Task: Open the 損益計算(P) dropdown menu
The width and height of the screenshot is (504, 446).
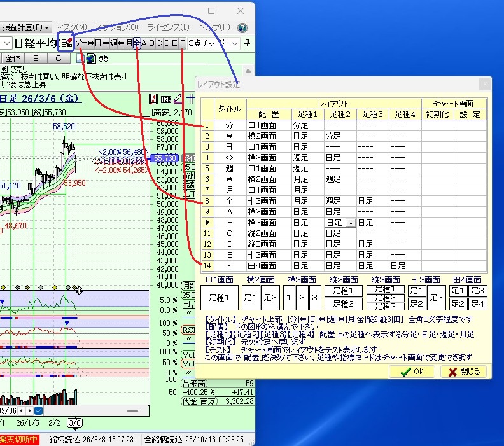Action: pos(25,27)
